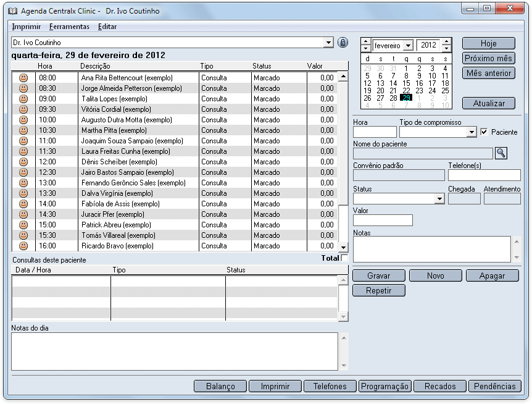This screenshot has width=532, height=404.
Task: Focus the Telefone(s) input field
Action: tap(484, 175)
